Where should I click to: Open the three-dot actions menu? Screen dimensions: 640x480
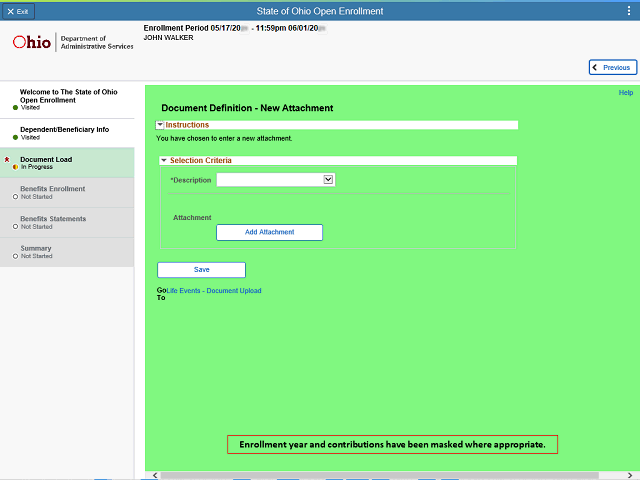click(629, 11)
